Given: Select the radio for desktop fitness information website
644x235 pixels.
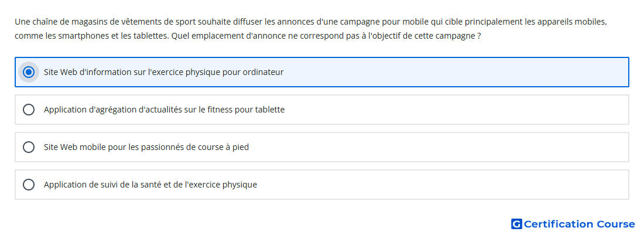Looking at the screenshot, I should tap(29, 72).
